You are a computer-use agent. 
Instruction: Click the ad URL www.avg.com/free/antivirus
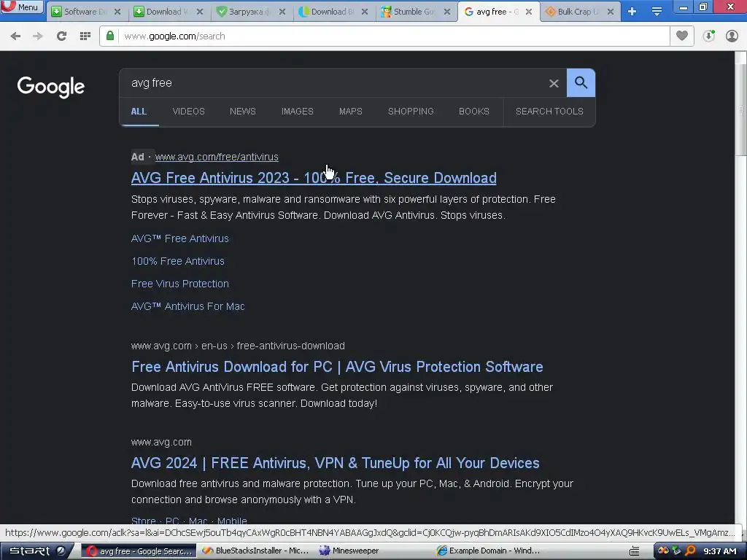coord(217,157)
